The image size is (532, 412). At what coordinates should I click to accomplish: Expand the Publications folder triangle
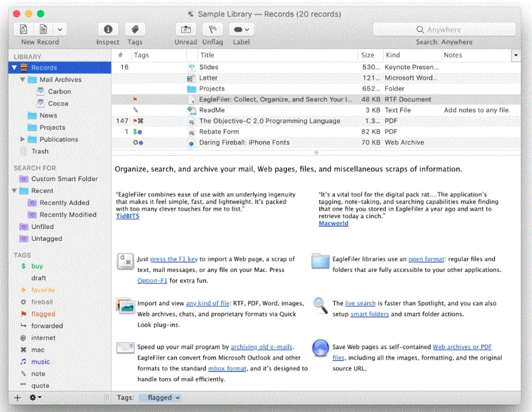[x=23, y=139]
